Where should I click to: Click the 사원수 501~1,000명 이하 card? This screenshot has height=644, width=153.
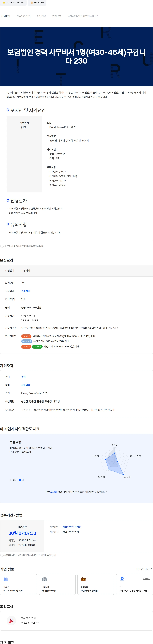[x=18, y=584]
